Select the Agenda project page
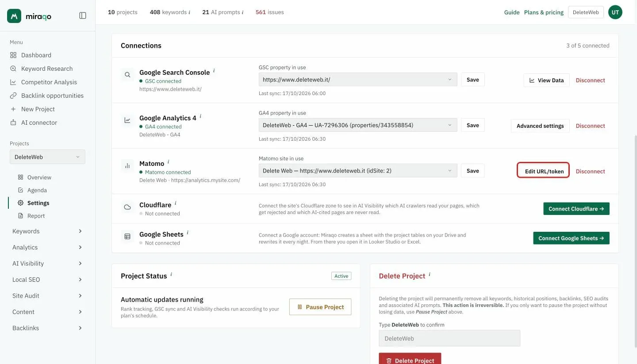637x364 pixels. 37,190
